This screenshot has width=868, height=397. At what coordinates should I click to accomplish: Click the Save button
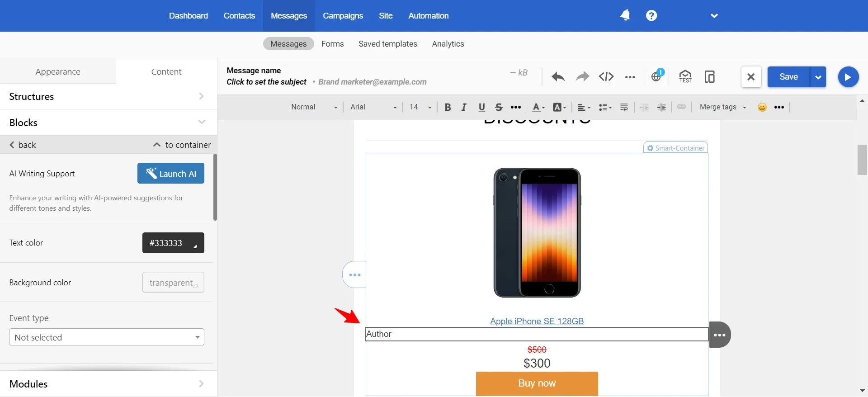point(788,77)
